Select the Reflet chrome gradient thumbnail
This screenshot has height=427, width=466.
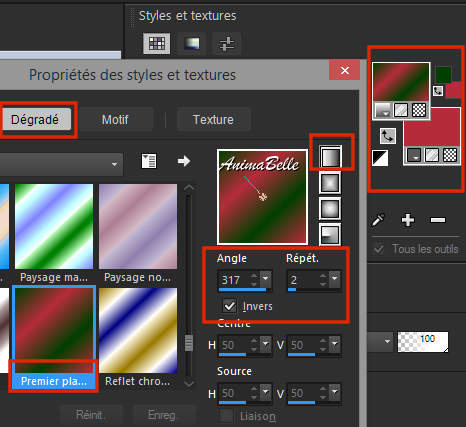click(x=138, y=330)
